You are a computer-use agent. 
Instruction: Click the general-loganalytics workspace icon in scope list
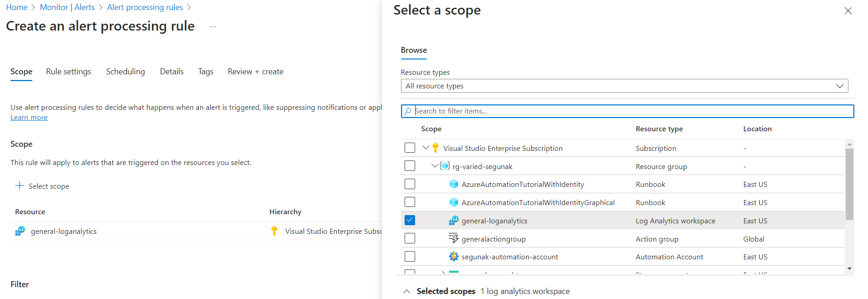click(x=454, y=221)
